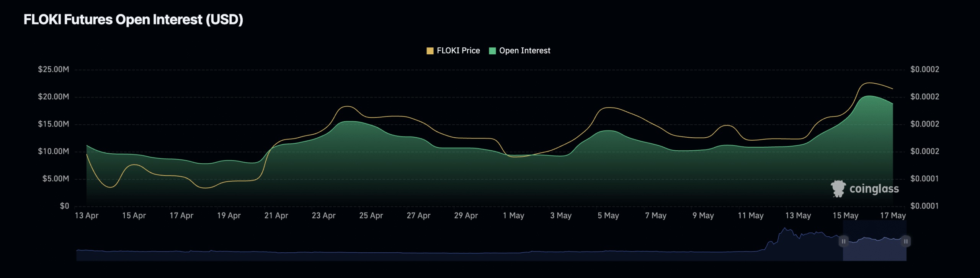The width and height of the screenshot is (980, 278).
Task: Click the 15 May date label
Action: [846, 216]
